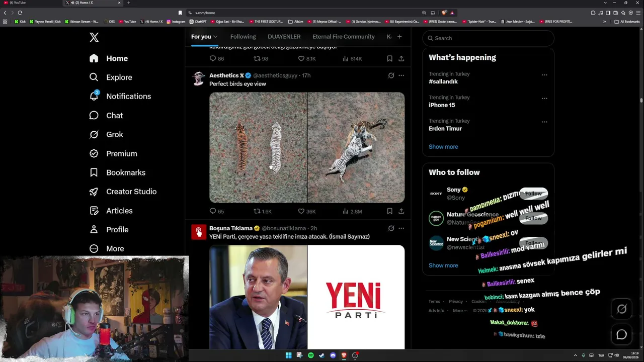Image resolution: width=644 pixels, height=362 pixels.
Task: Like the top post with 8.1K likes
Action: (x=307, y=59)
